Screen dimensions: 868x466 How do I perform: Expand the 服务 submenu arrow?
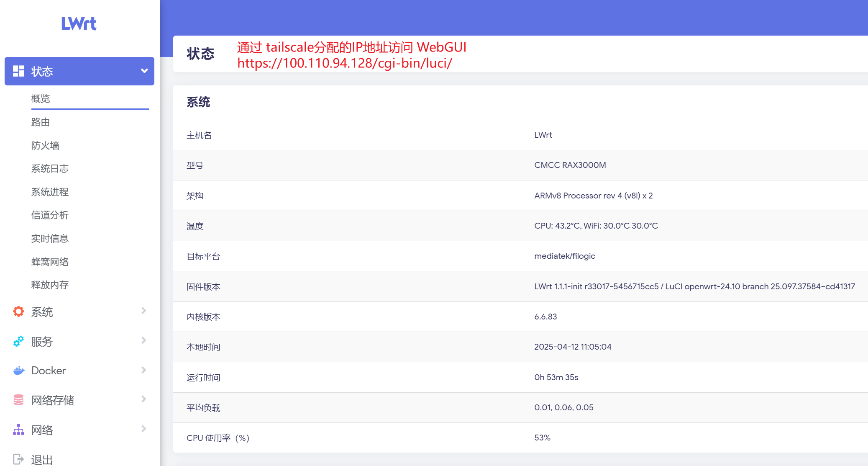143,340
